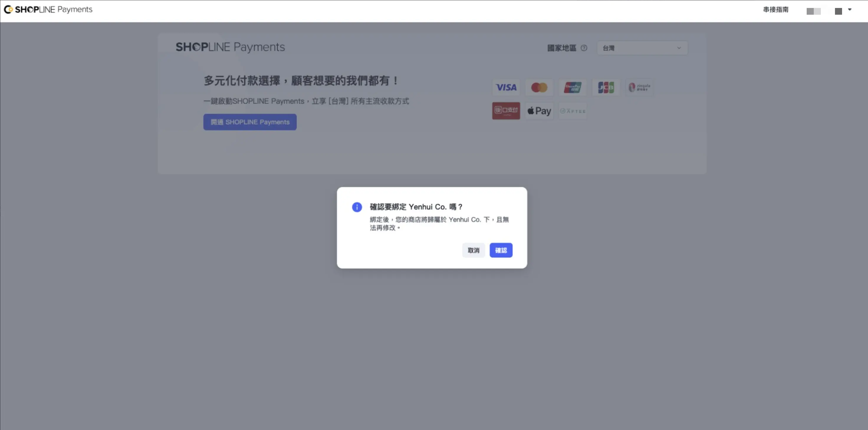868x430 pixels.
Task: Open the 串接指南 integration guide link
Action: coord(776,9)
